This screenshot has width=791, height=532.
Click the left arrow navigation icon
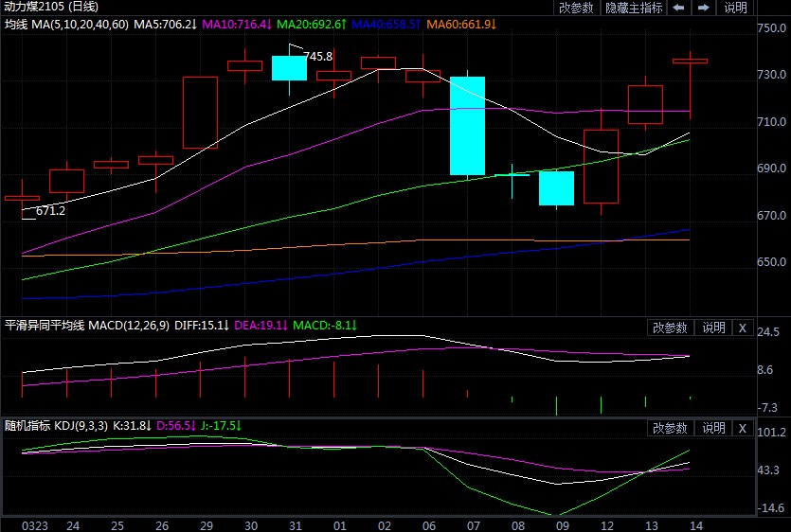click(678, 8)
